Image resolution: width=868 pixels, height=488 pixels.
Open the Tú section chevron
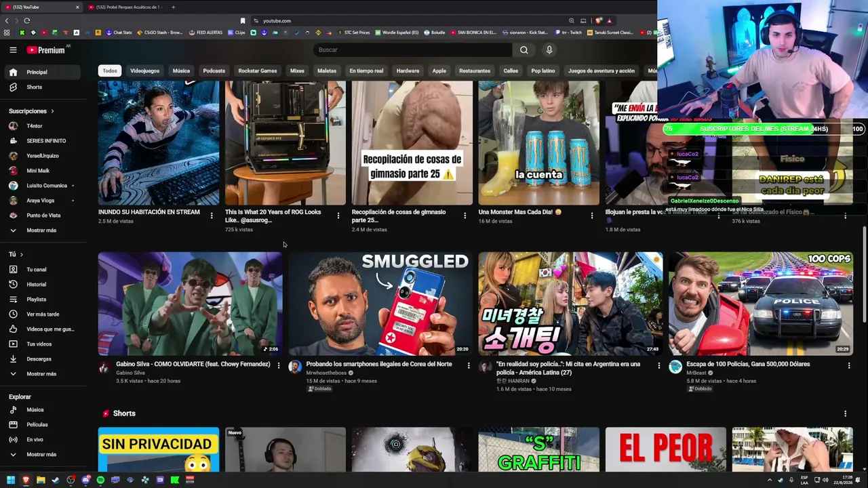point(22,255)
